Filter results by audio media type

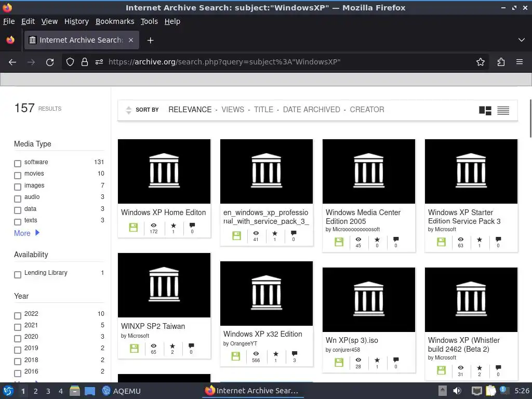click(18, 198)
